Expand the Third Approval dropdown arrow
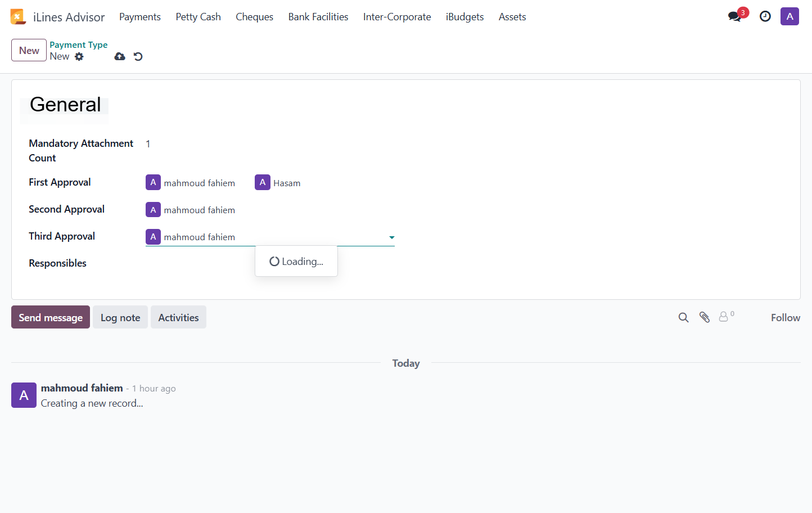This screenshot has width=812, height=513. tap(392, 237)
